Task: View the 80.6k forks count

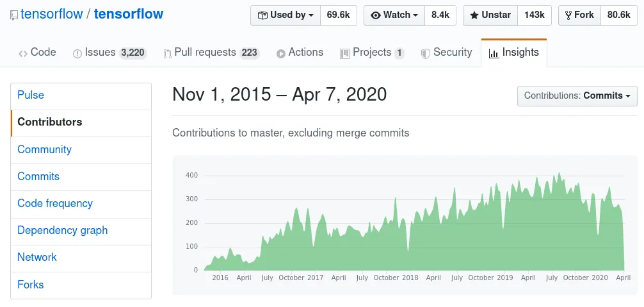Action: click(618, 15)
